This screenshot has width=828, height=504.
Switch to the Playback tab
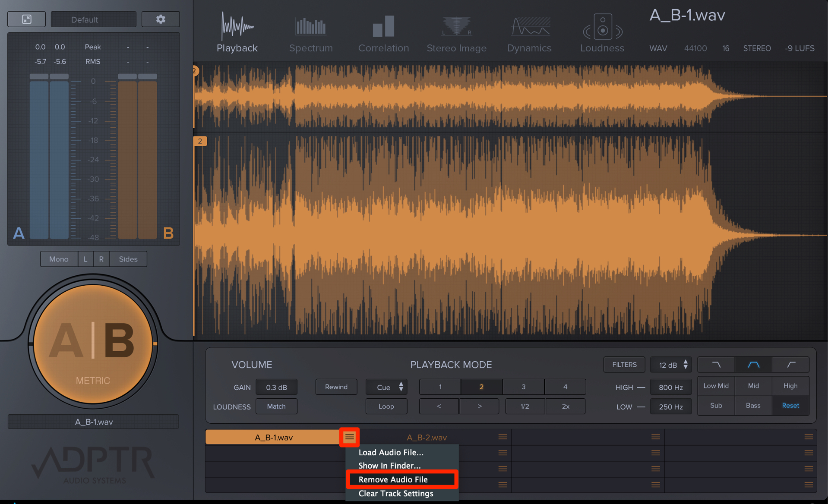pyautogui.click(x=237, y=32)
